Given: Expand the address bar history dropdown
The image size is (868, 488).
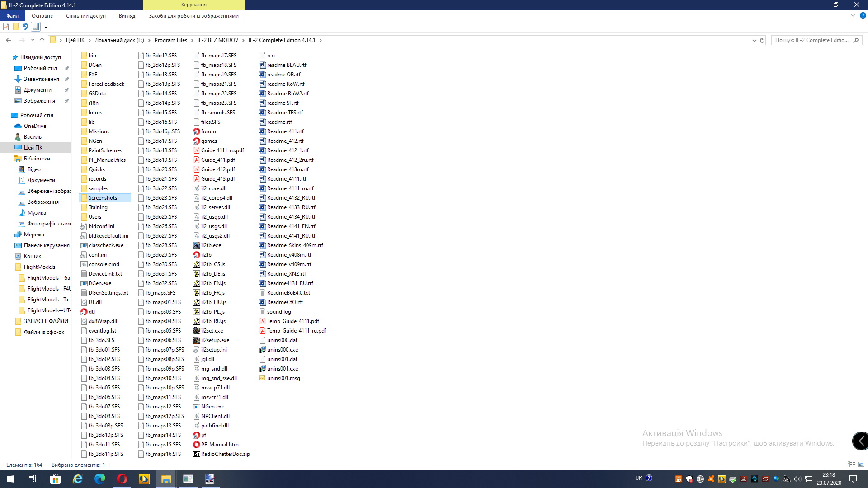Looking at the screenshot, I should (754, 40).
